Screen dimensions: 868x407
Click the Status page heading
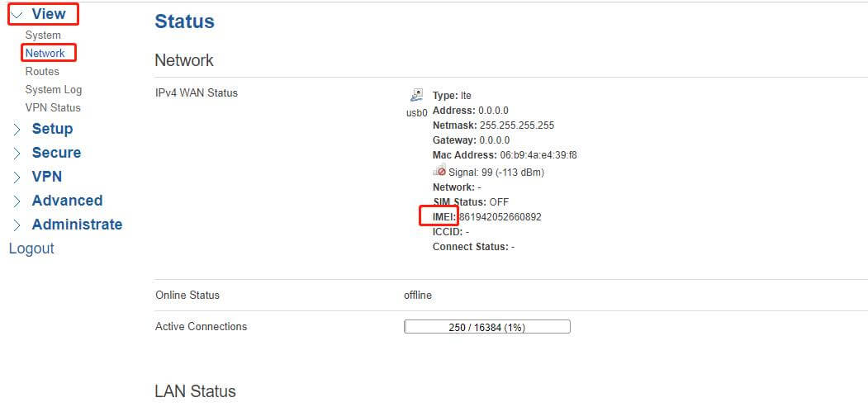point(184,21)
